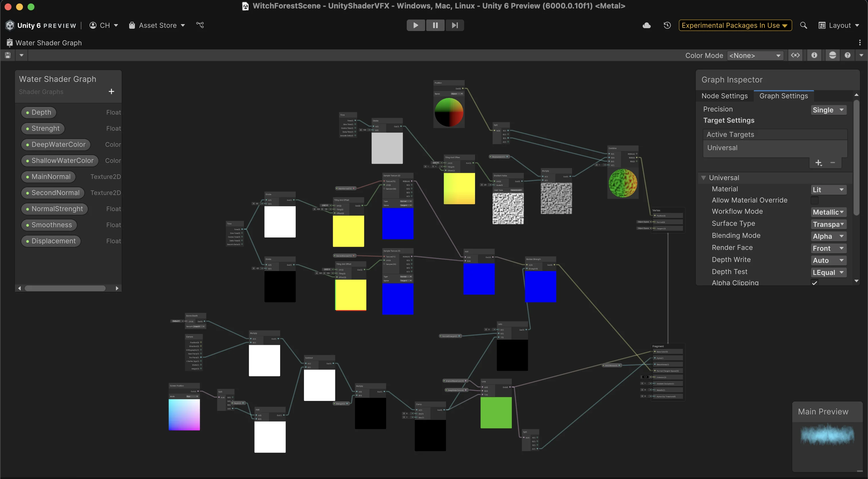Click the Graph Inspector scroll up arrow
The width and height of the screenshot is (868, 479).
(857, 95)
